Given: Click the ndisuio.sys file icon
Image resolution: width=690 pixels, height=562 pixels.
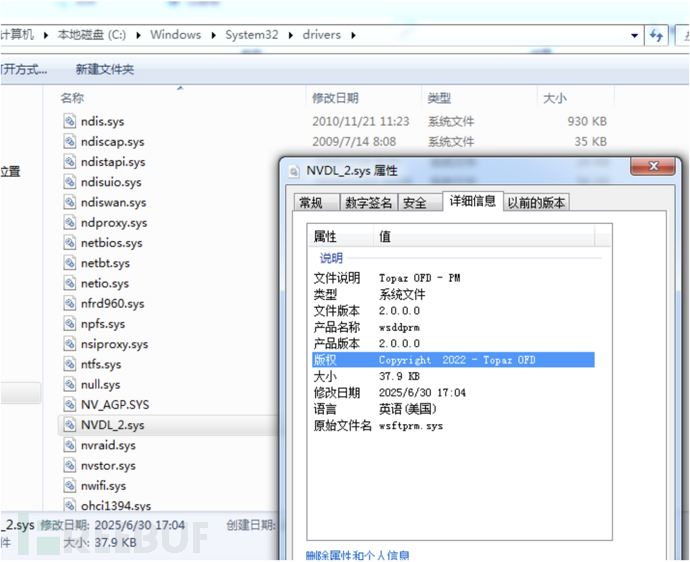Looking at the screenshot, I should pyautogui.click(x=70, y=181).
